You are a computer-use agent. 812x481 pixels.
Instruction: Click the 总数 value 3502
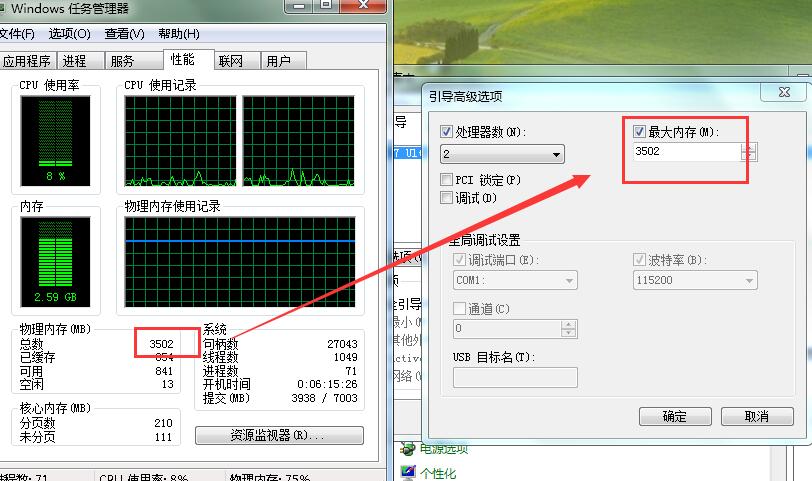(x=162, y=344)
